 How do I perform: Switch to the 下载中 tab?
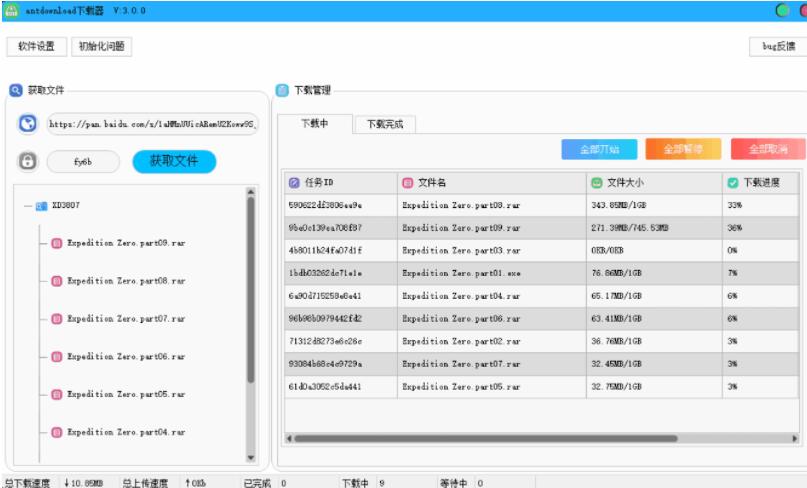tap(315, 125)
